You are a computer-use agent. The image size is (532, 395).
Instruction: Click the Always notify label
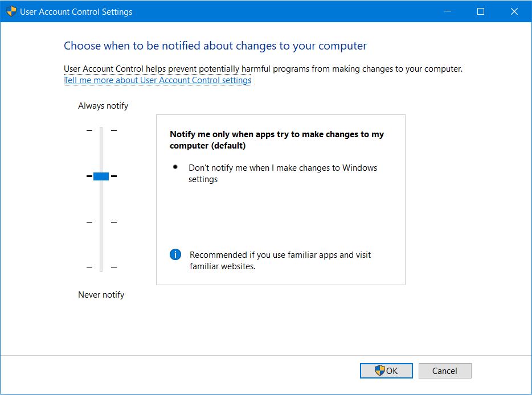103,106
